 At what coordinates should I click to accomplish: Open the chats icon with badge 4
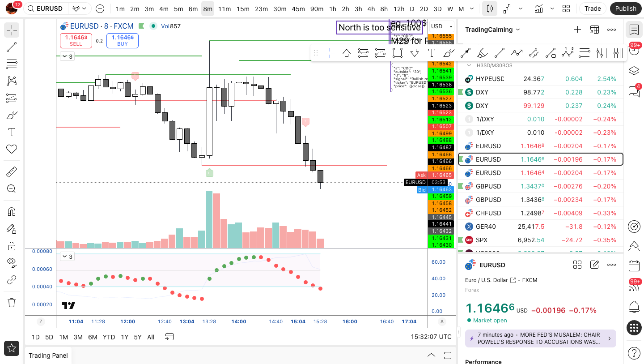coord(634,91)
